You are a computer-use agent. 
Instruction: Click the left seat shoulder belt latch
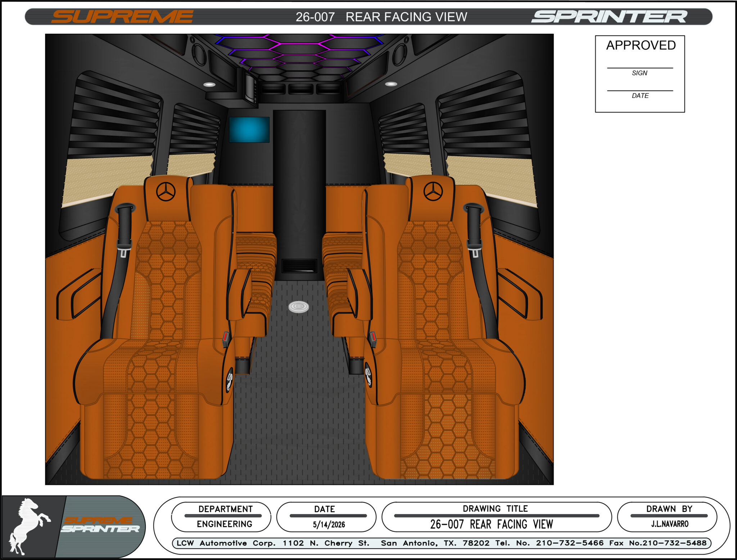(124, 248)
